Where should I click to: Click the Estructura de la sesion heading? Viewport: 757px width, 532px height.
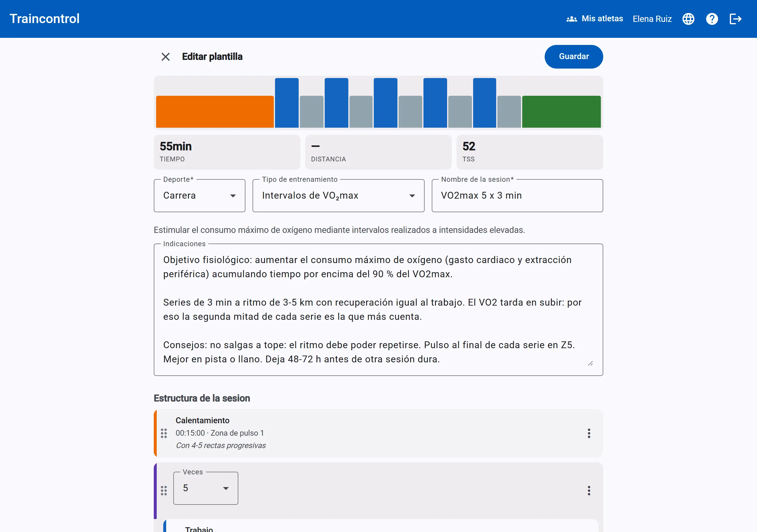point(202,398)
